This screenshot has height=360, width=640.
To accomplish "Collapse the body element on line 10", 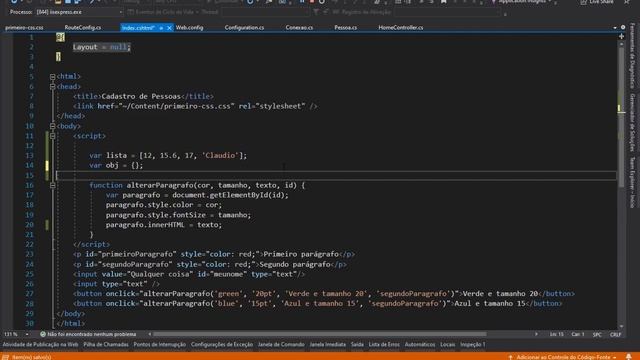I will tap(52, 126).
